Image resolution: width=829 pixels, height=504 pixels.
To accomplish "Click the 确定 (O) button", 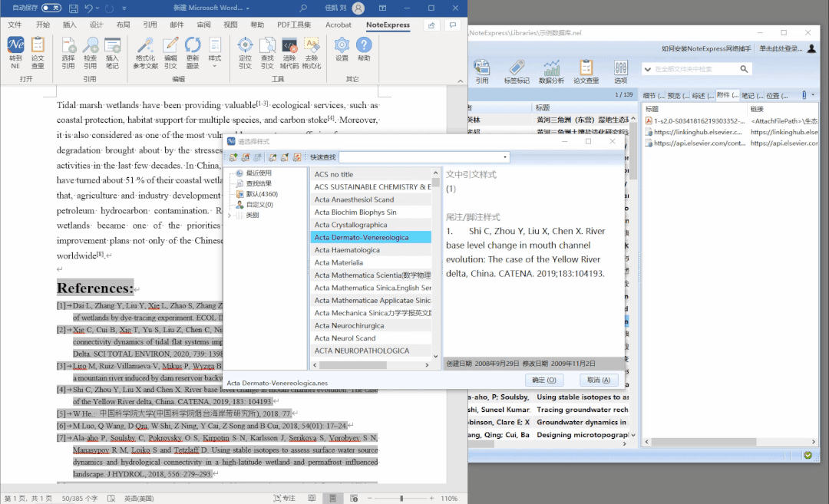I will (x=544, y=380).
